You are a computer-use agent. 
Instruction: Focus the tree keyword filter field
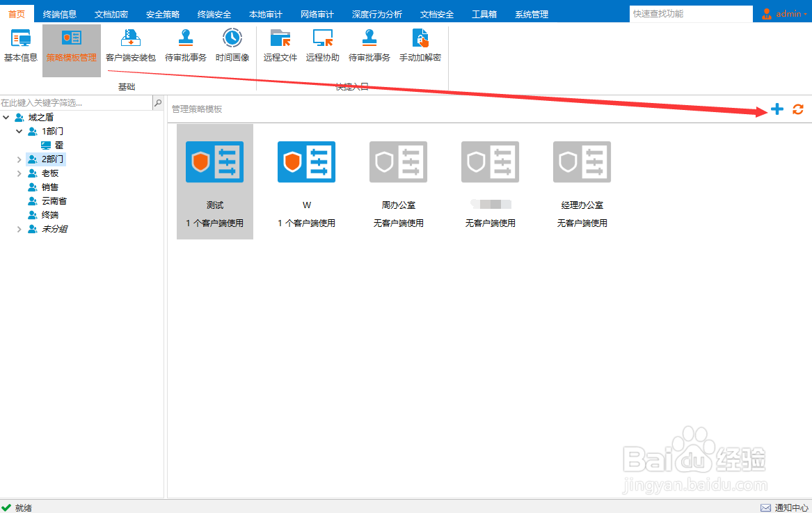[x=76, y=102]
